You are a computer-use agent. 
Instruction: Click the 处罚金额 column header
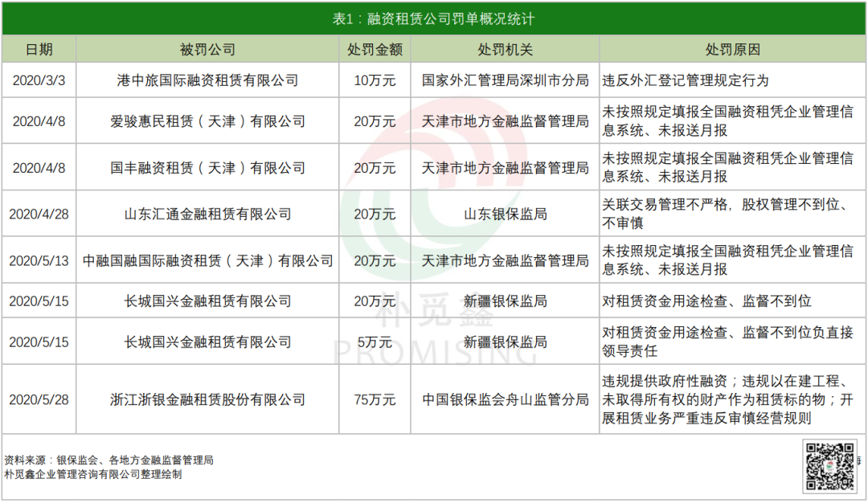(x=375, y=49)
